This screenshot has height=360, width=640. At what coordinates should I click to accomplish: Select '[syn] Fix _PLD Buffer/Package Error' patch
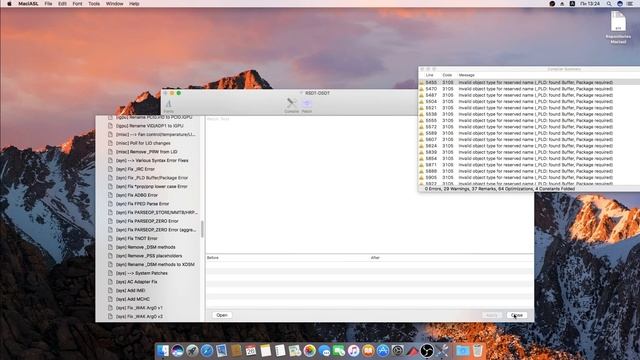coord(152,178)
